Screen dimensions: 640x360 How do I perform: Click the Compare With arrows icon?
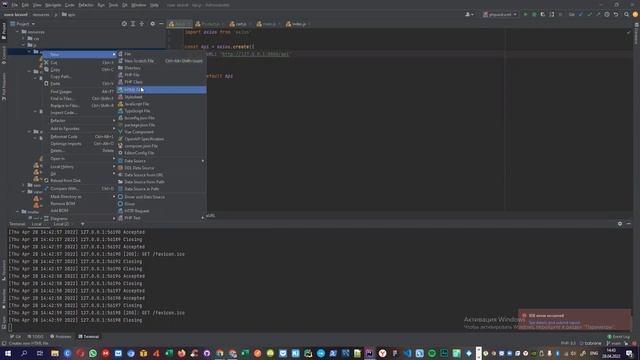pos(46,189)
